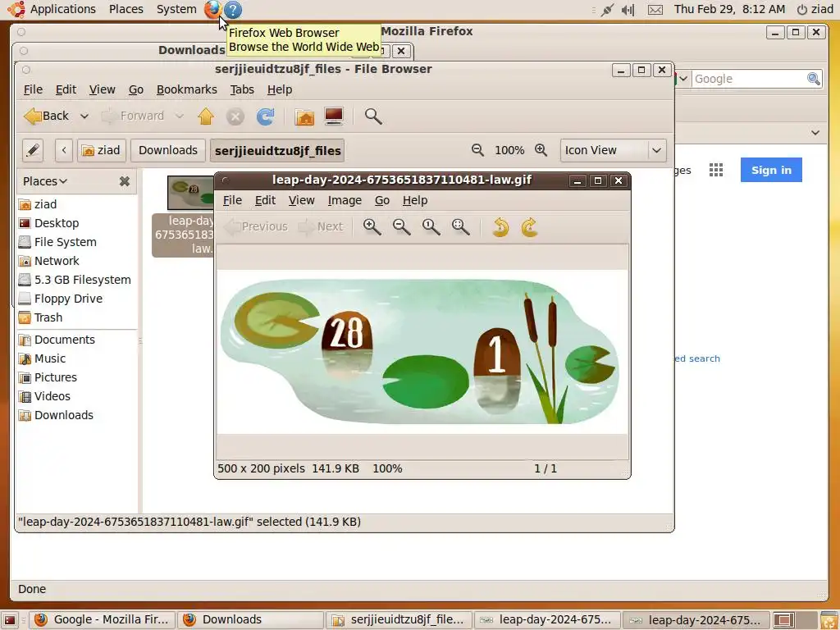840x630 pixels.
Task: Open Trash in the Places sidebar
Action: (48, 317)
